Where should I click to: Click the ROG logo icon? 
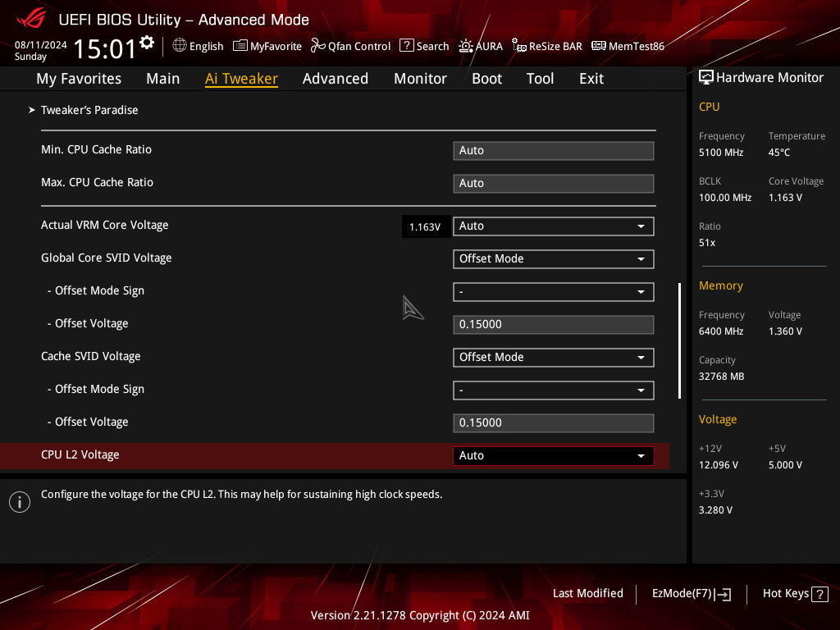(x=31, y=19)
